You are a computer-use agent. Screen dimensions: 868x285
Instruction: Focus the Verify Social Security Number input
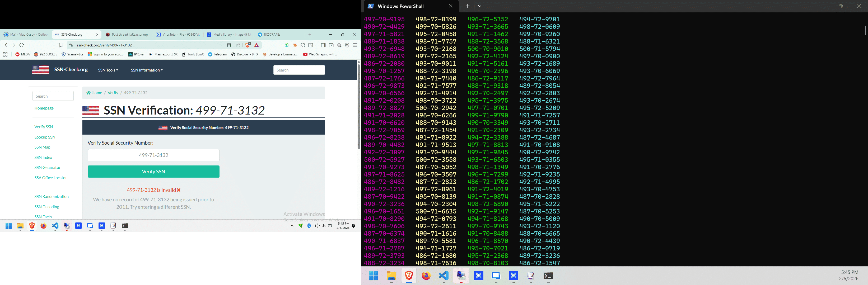coord(153,155)
